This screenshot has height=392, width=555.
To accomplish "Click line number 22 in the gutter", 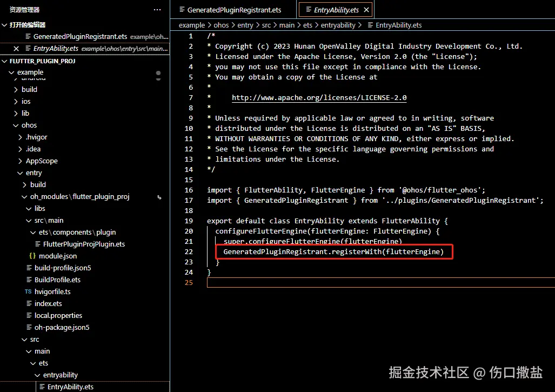I will tap(189, 252).
